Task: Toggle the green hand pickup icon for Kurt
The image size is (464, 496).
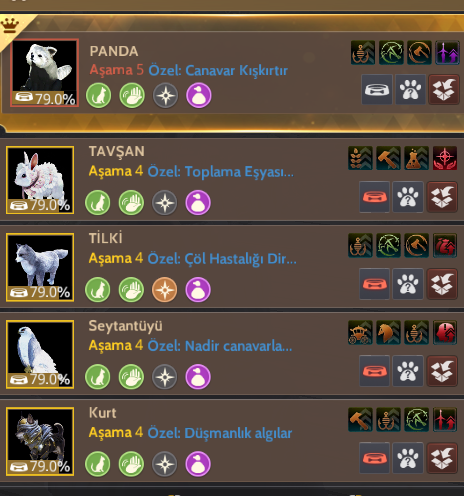Action: coord(131,464)
